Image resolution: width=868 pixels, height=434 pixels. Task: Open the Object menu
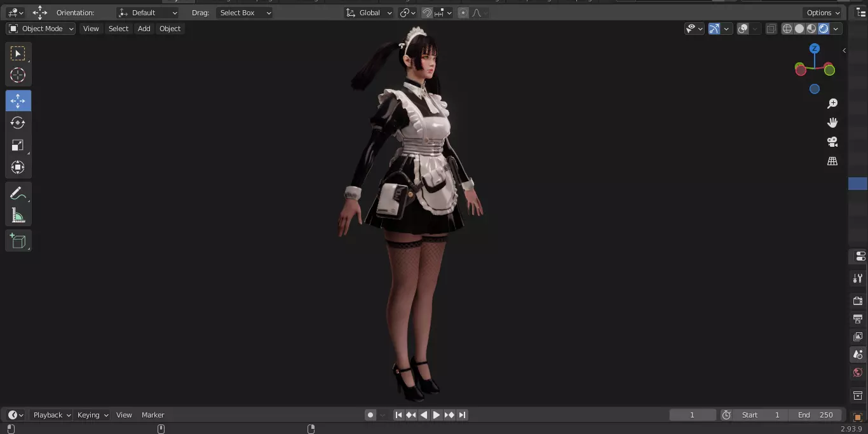point(170,29)
